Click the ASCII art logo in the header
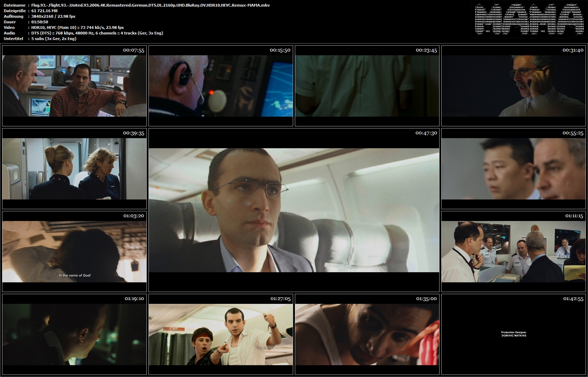This screenshot has height=377, width=588. point(529,19)
